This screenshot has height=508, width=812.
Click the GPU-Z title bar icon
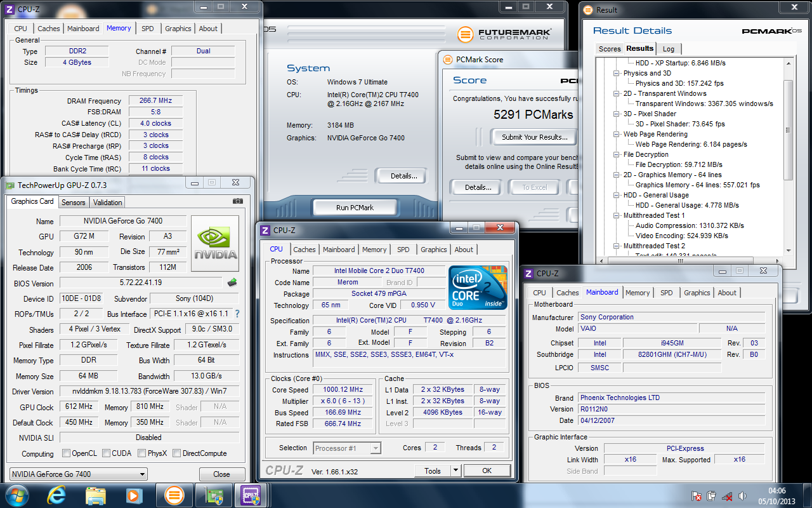pos(10,185)
